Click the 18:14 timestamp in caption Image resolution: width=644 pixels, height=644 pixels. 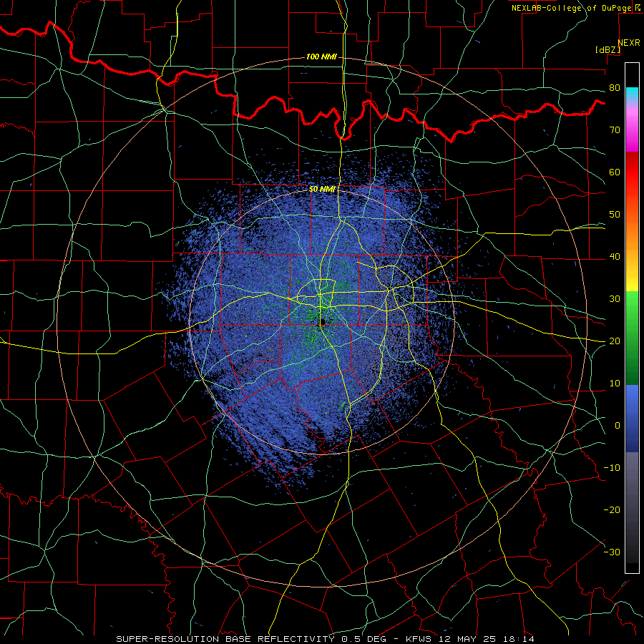(x=520, y=639)
